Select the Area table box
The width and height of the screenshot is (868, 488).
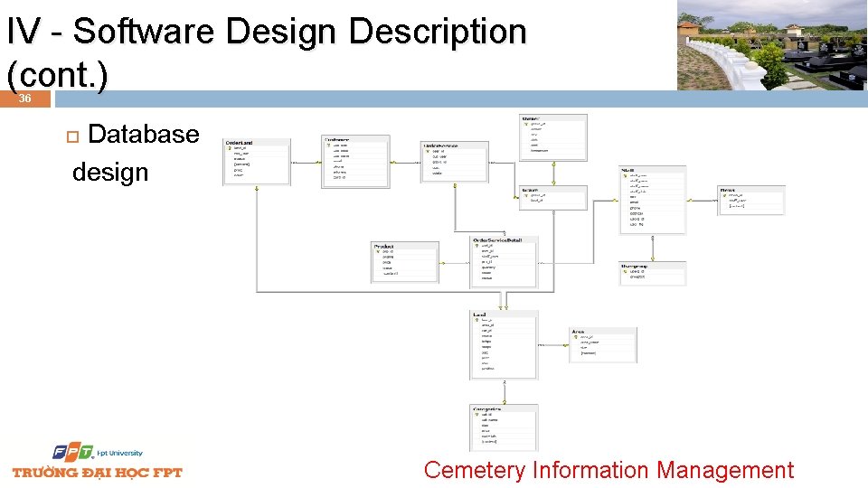[x=603, y=345]
